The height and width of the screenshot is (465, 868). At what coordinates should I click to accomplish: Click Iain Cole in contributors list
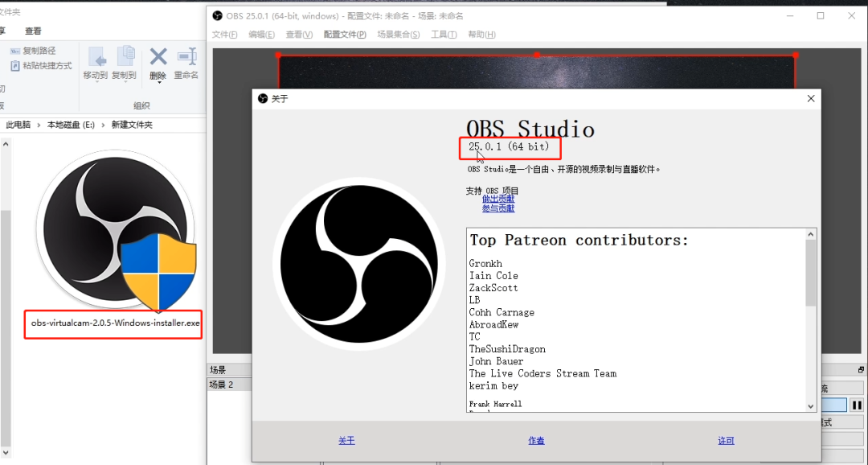tap(493, 276)
